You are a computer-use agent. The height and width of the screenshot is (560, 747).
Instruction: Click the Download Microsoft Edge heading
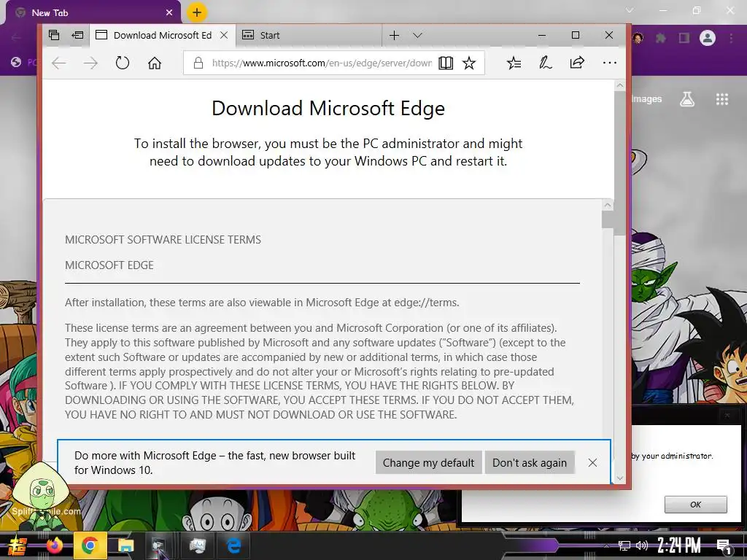coord(328,108)
